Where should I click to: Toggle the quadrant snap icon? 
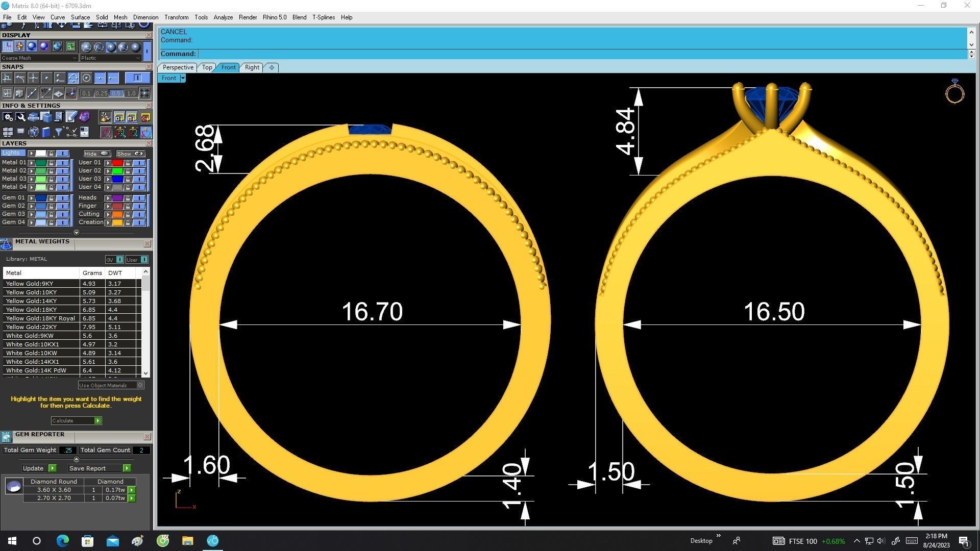[73, 78]
